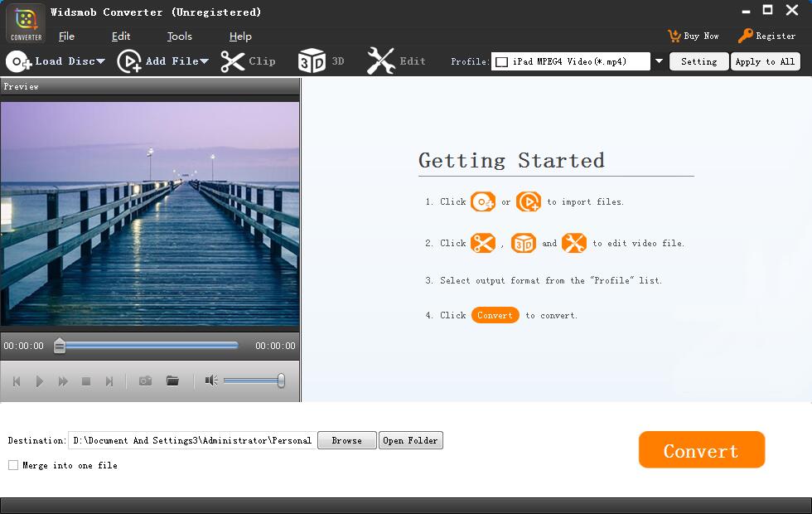
Task: Expand the Profile format dropdown arrow
Action: (659, 61)
